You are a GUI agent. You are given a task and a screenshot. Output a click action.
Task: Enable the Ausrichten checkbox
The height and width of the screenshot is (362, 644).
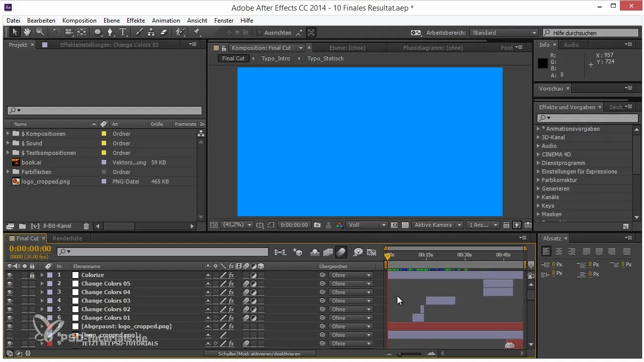(260, 33)
